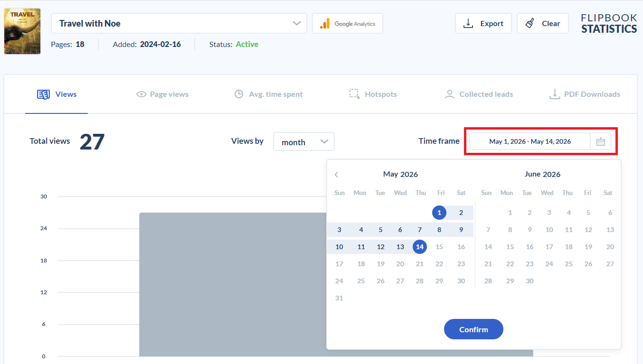The image size is (643, 364).
Task: Open the PDF Downloads tab
Action: [x=585, y=94]
